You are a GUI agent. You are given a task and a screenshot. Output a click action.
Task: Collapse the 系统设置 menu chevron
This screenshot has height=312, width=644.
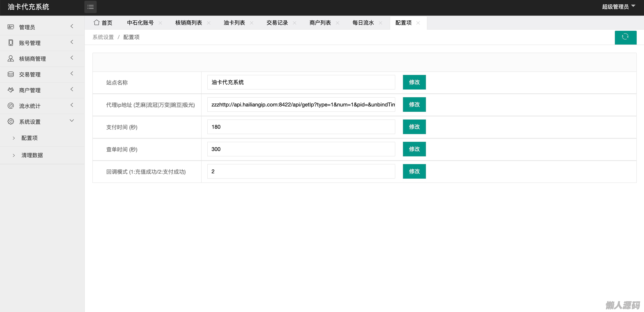72,121
